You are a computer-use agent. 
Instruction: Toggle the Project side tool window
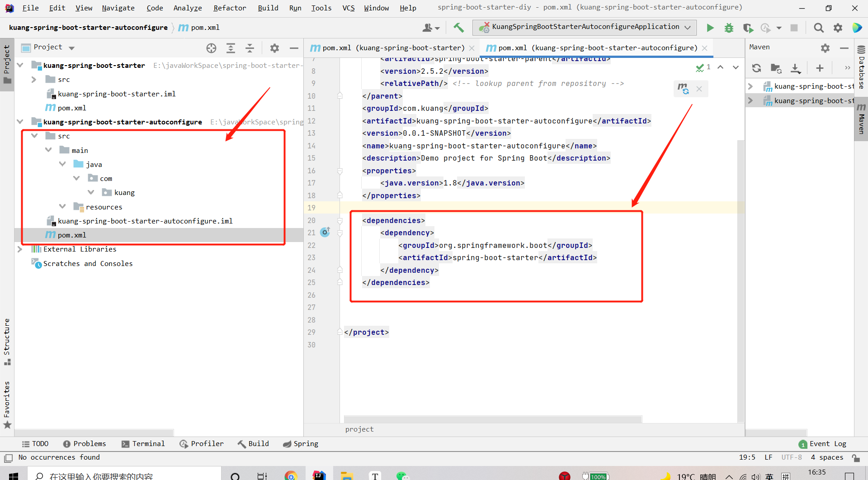pos(7,64)
